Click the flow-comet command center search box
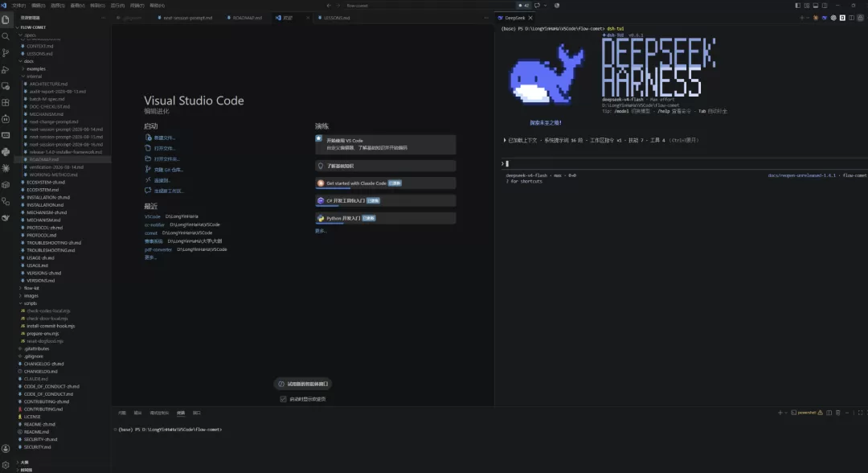The height and width of the screenshot is (473, 868). click(429, 6)
